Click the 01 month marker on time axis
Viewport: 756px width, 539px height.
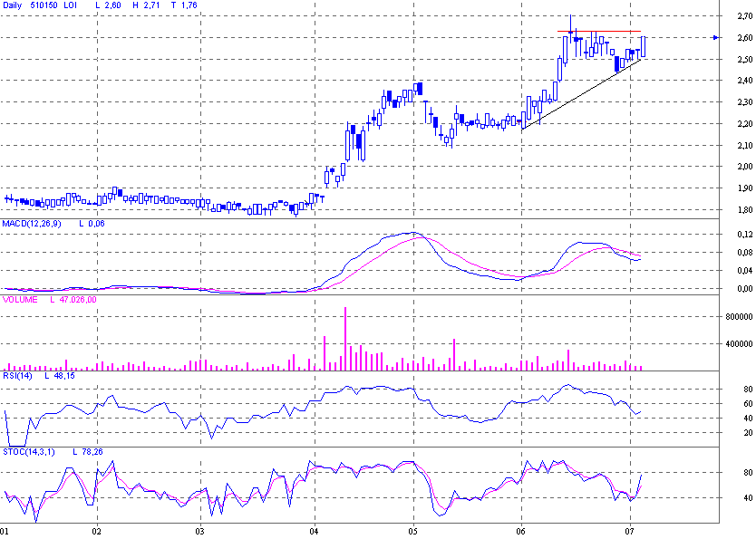[x=5, y=530]
